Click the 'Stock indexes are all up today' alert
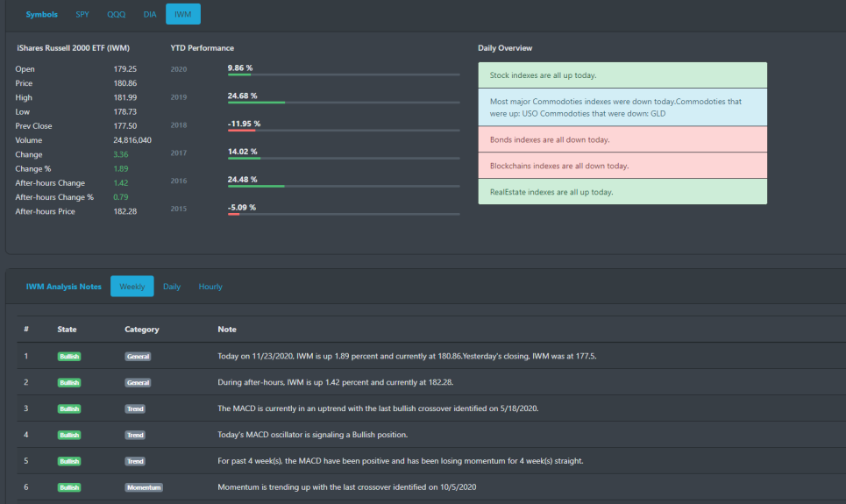 point(622,75)
